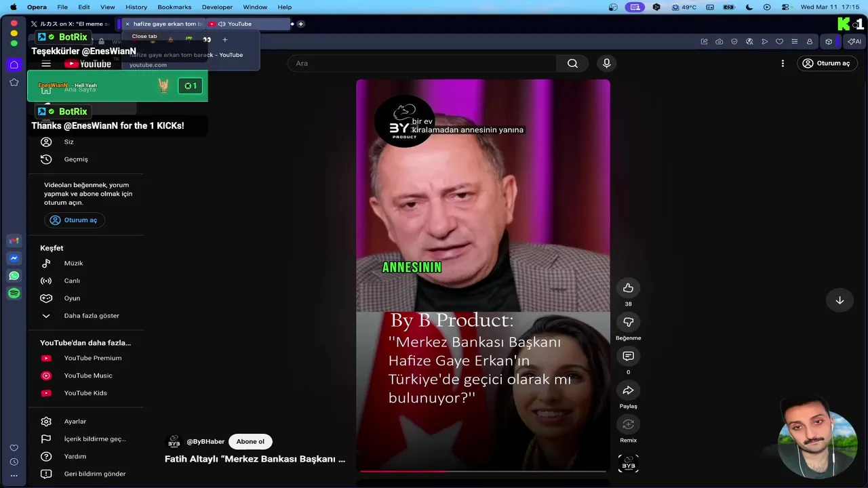Viewport: 868px width, 488px height.
Task: Click the snapshot camera toolbar icon
Action: 719,41
